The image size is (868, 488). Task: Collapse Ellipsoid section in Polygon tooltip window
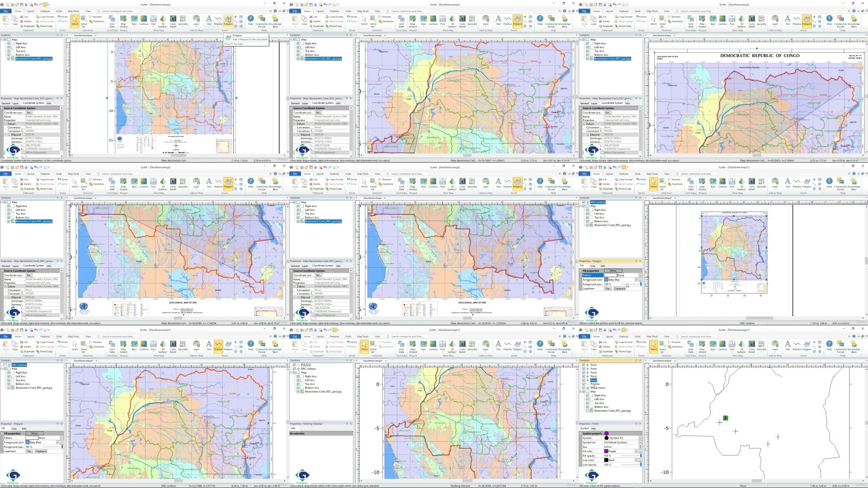8,135
